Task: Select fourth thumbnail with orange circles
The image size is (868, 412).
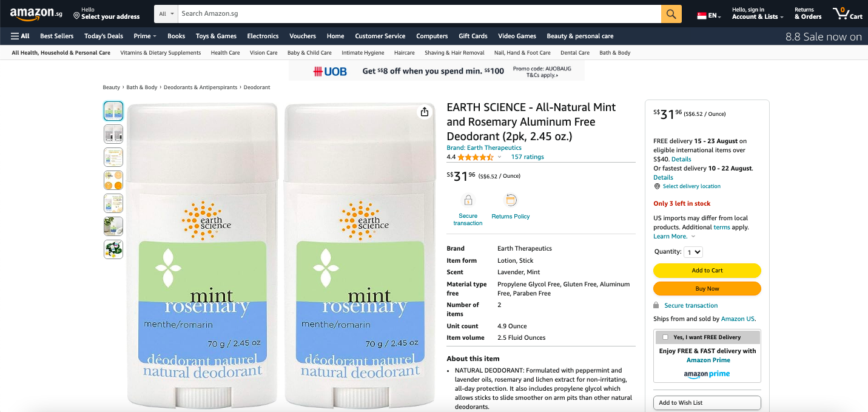Action: [x=113, y=180]
